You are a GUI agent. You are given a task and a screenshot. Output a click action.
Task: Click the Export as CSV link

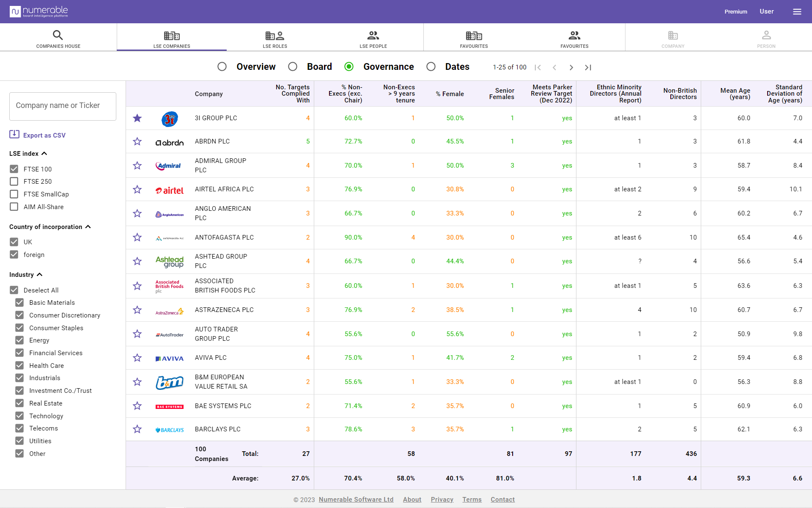pyautogui.click(x=44, y=135)
